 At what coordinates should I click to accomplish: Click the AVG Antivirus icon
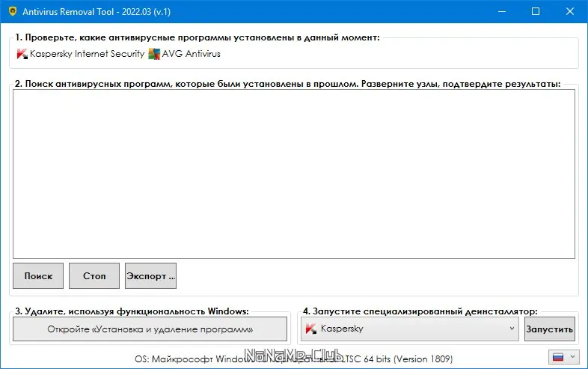(x=154, y=54)
